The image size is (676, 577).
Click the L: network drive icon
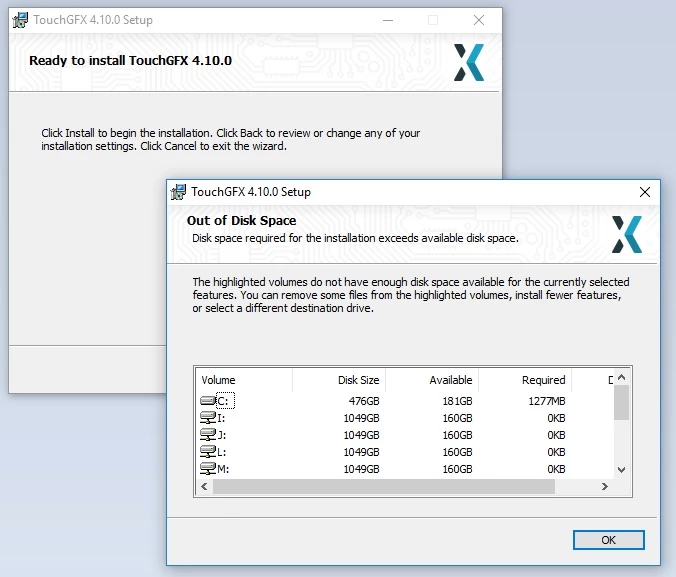208,452
